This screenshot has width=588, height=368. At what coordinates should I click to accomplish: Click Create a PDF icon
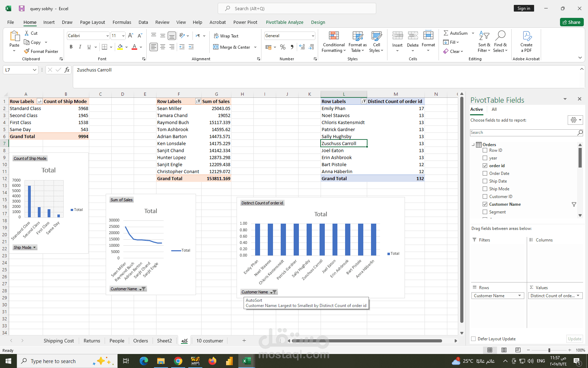526,36
